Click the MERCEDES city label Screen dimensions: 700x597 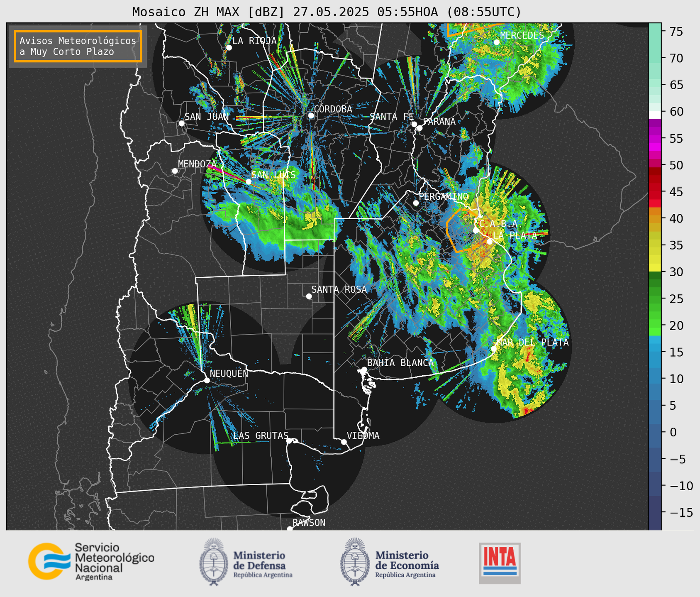pyautogui.click(x=522, y=35)
